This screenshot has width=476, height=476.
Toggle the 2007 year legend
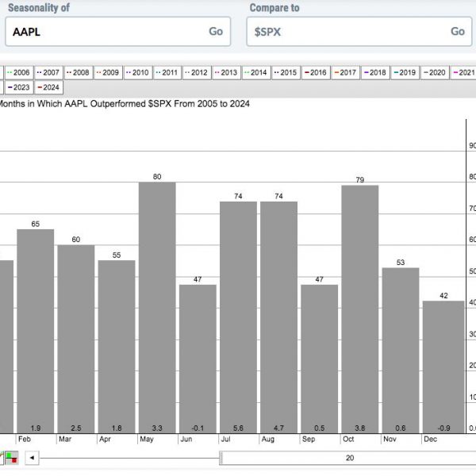click(48, 73)
